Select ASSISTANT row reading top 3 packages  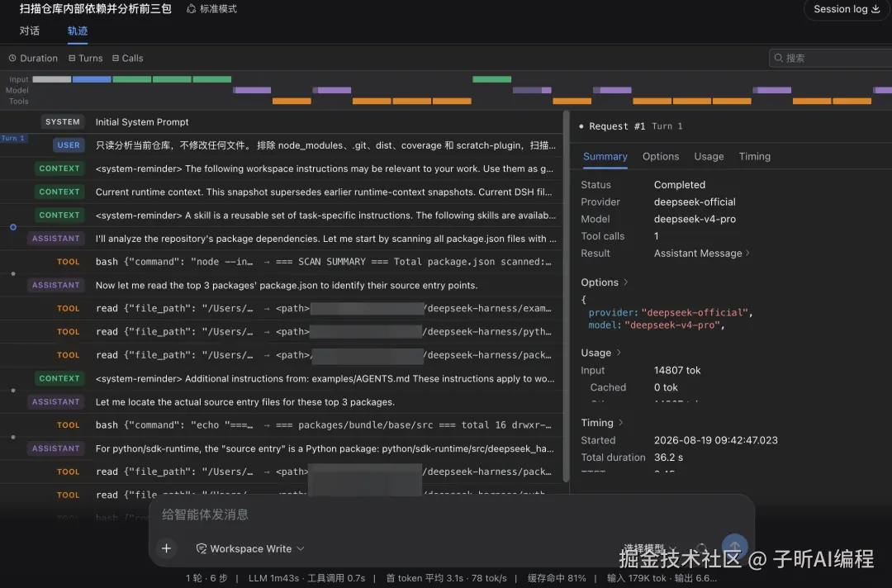pos(282,285)
